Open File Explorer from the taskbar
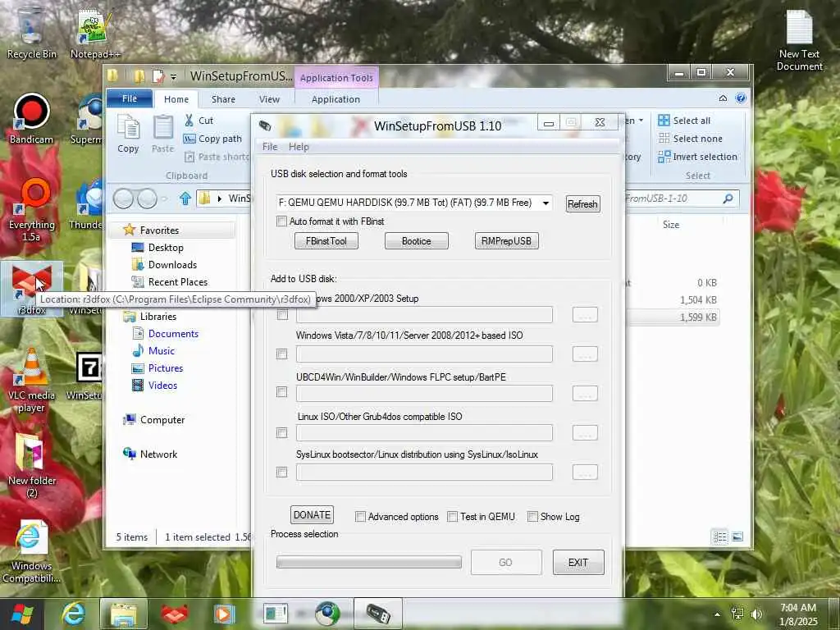Screen dimensions: 840x630 pyautogui.click(x=124, y=614)
